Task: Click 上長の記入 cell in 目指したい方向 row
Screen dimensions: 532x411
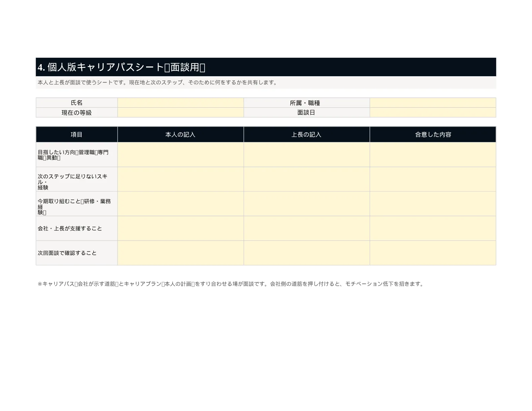Action: pyautogui.click(x=307, y=155)
